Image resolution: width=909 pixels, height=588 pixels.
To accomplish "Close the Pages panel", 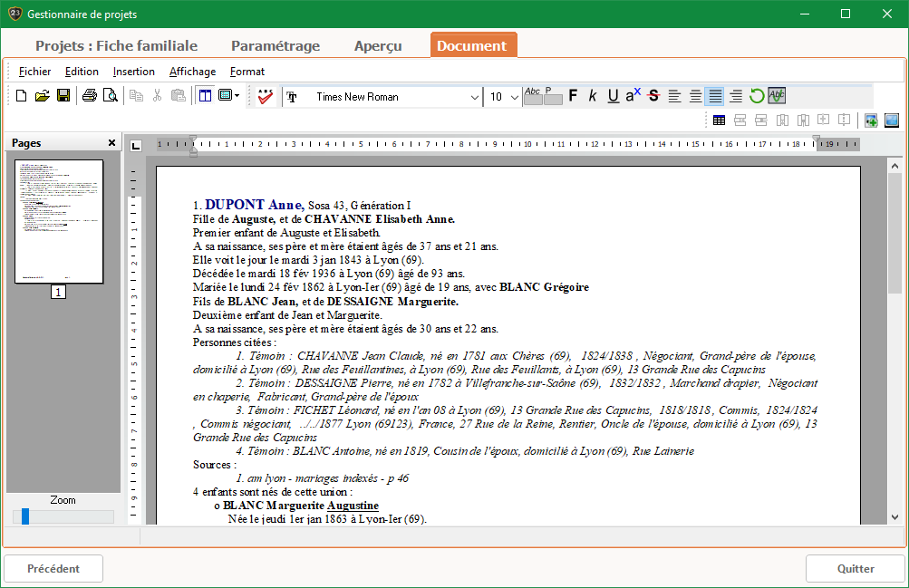I will 111,142.
